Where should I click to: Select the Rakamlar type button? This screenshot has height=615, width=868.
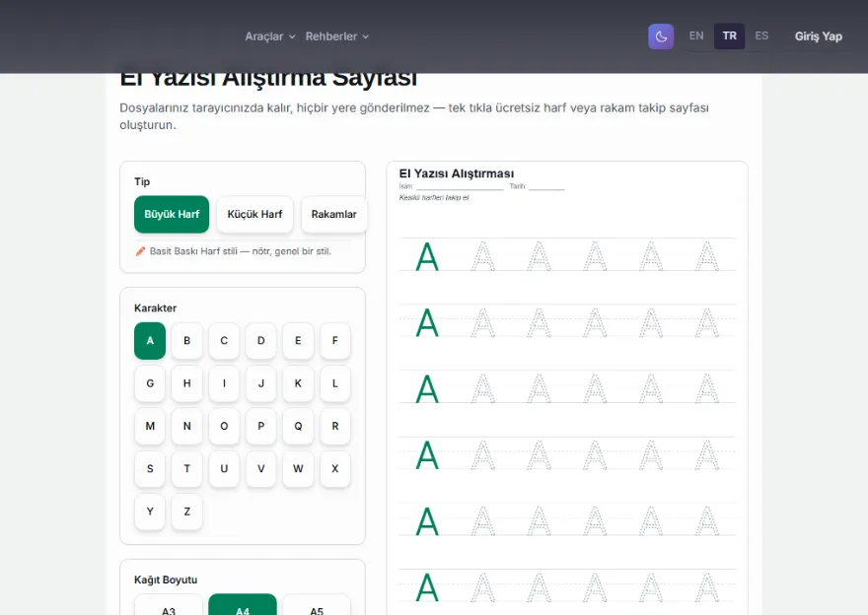tap(333, 214)
